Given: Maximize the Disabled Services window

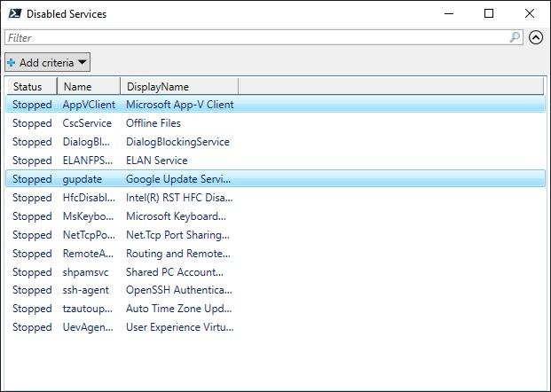Looking at the screenshot, I should tap(489, 13).
